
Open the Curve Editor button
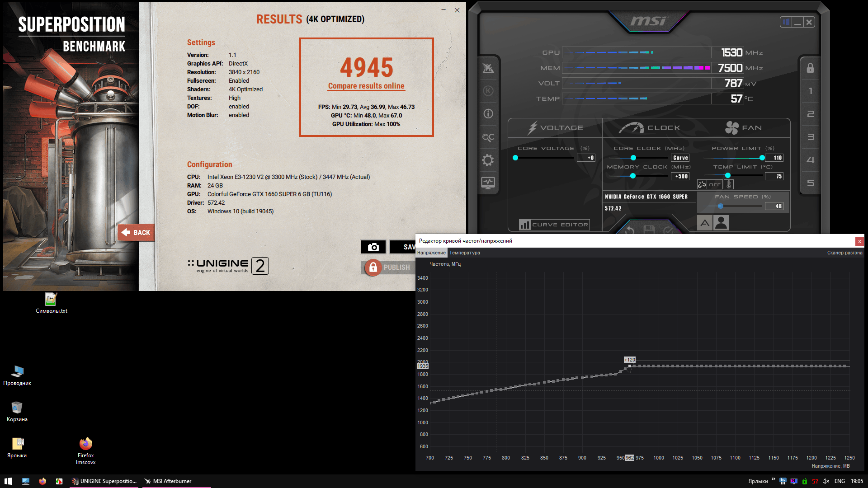(x=554, y=225)
